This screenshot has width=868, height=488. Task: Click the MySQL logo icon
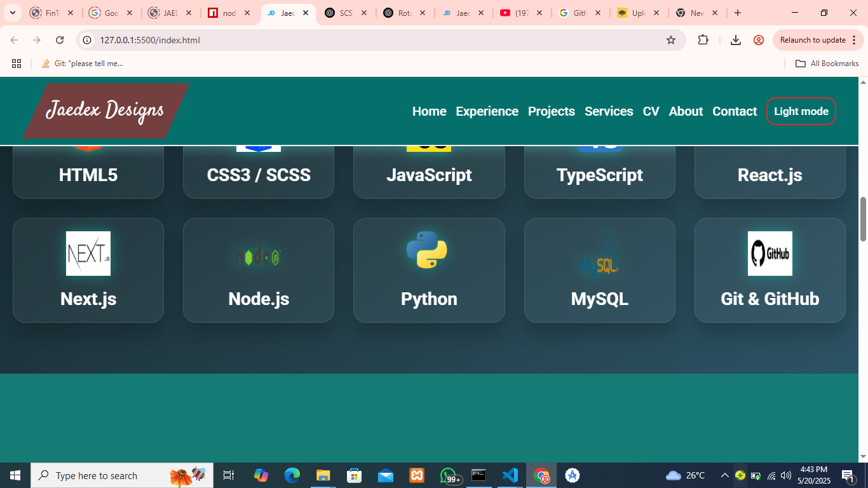(599, 254)
